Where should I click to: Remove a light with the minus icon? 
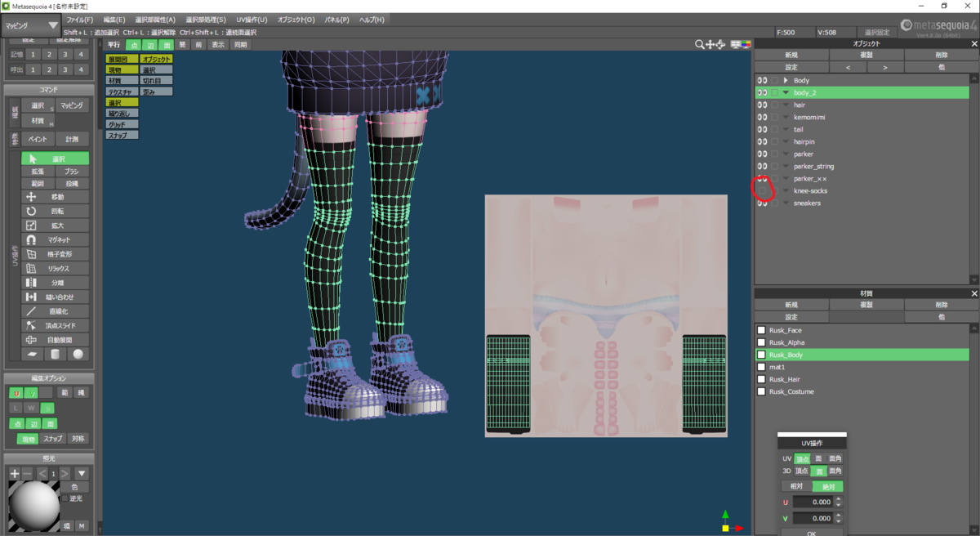27,473
